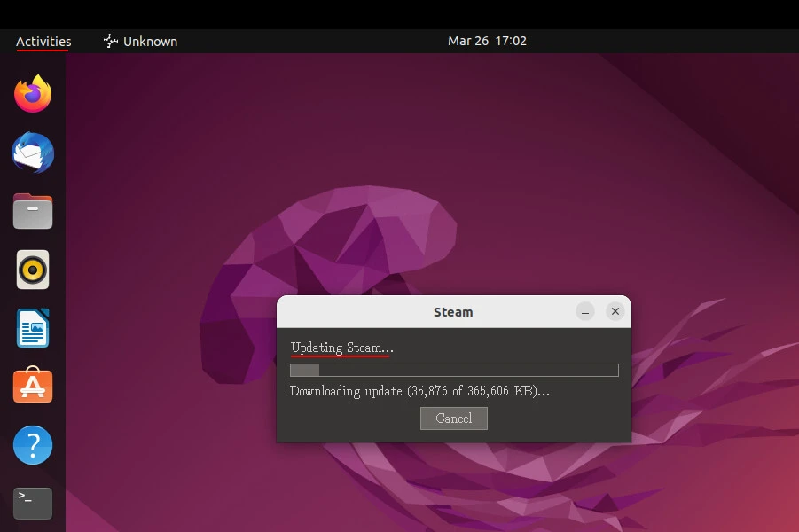Viewport: 799px width, 532px height.
Task: Open Ubuntu Software store
Action: tap(33, 387)
